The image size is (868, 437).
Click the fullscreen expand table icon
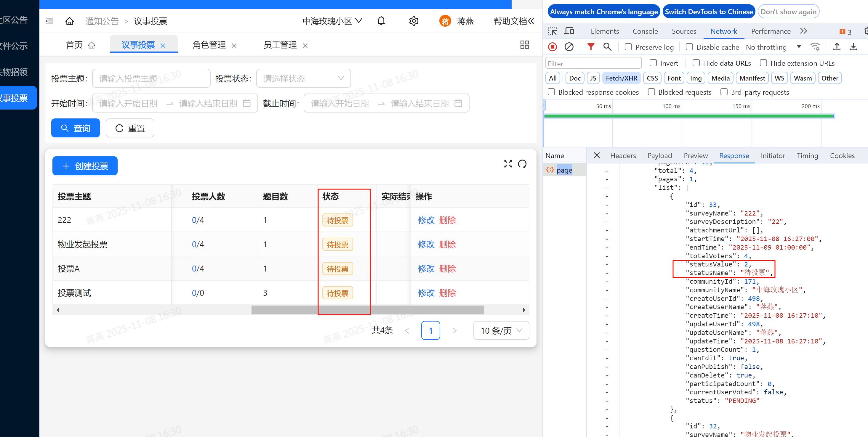tap(507, 164)
